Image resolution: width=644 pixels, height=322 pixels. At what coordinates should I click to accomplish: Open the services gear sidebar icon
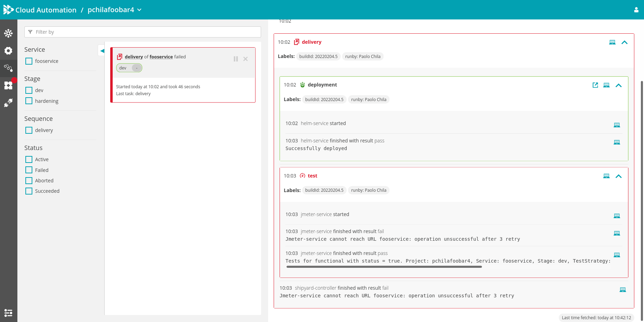point(8,51)
